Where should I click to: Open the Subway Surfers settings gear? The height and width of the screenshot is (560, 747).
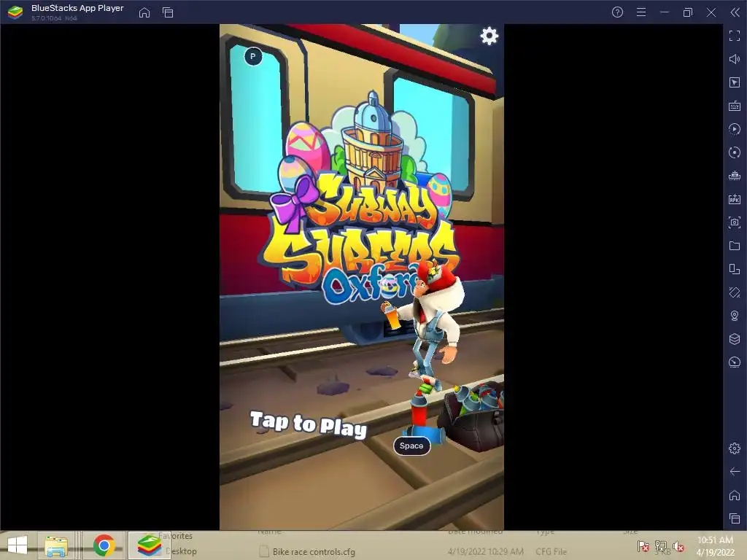(489, 36)
